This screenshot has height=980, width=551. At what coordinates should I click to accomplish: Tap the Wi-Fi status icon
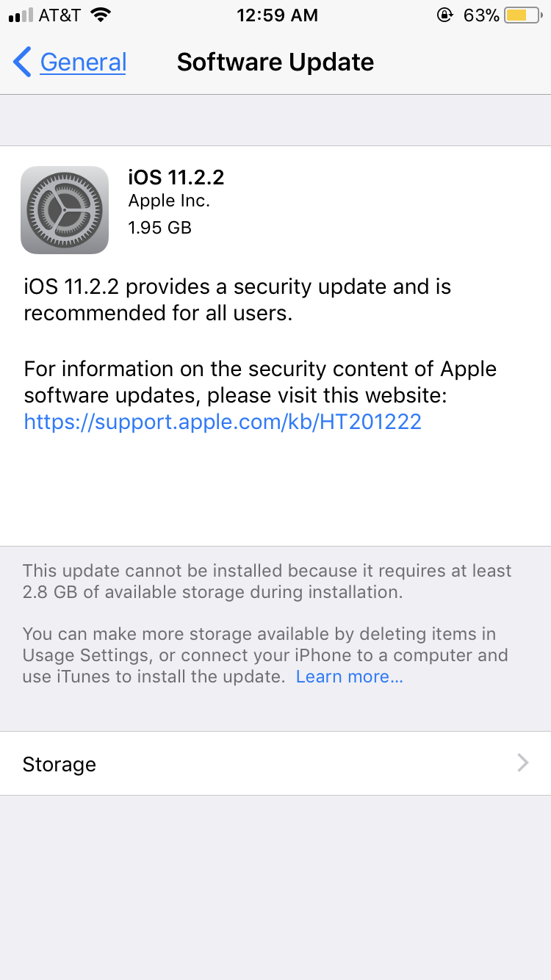click(101, 15)
